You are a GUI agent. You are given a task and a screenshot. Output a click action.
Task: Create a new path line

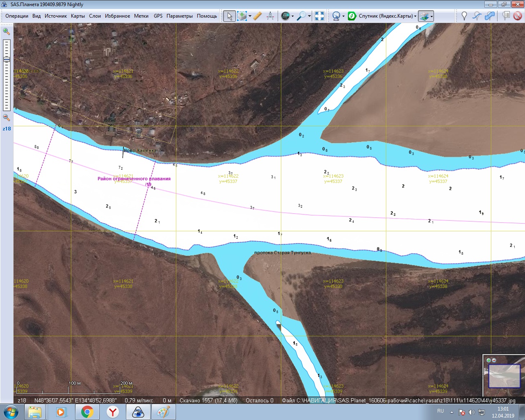[477, 16]
